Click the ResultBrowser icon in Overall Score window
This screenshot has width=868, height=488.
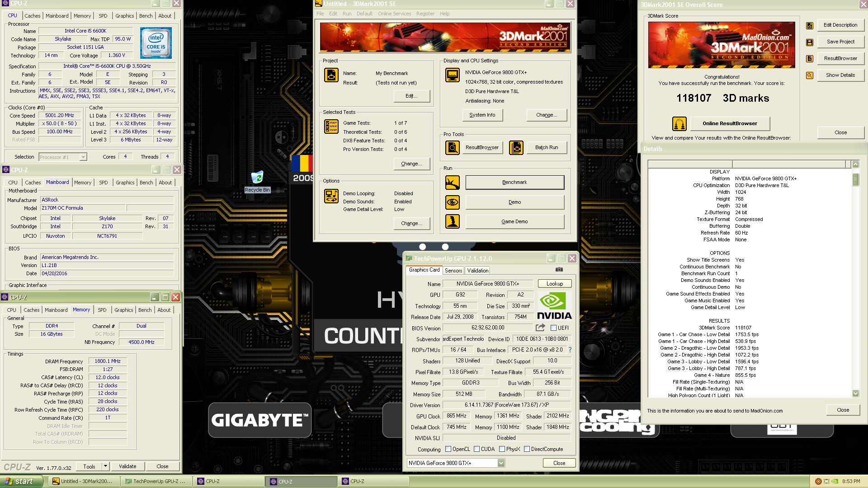(810, 59)
